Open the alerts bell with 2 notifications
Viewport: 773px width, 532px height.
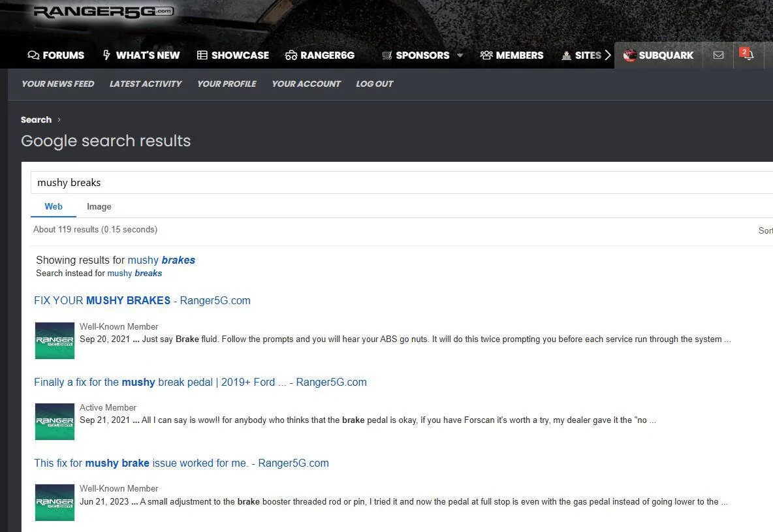tap(748, 54)
